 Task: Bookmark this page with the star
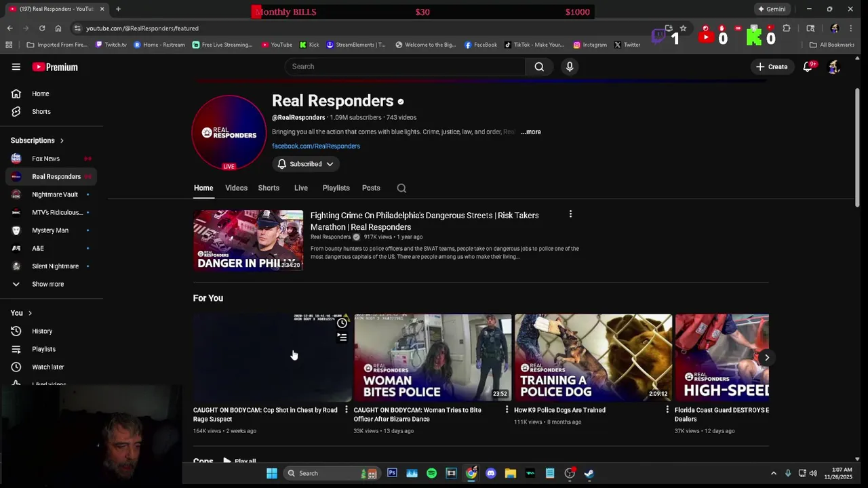(683, 28)
